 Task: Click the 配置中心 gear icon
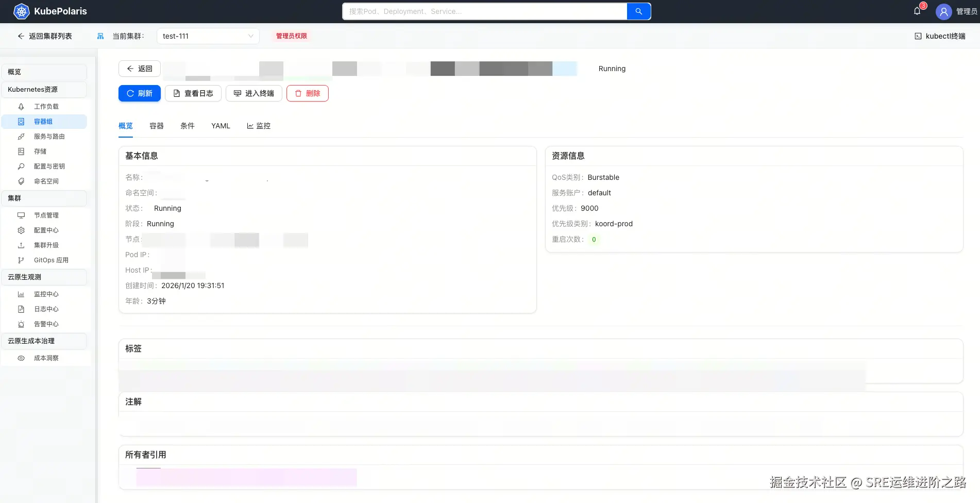(21, 230)
